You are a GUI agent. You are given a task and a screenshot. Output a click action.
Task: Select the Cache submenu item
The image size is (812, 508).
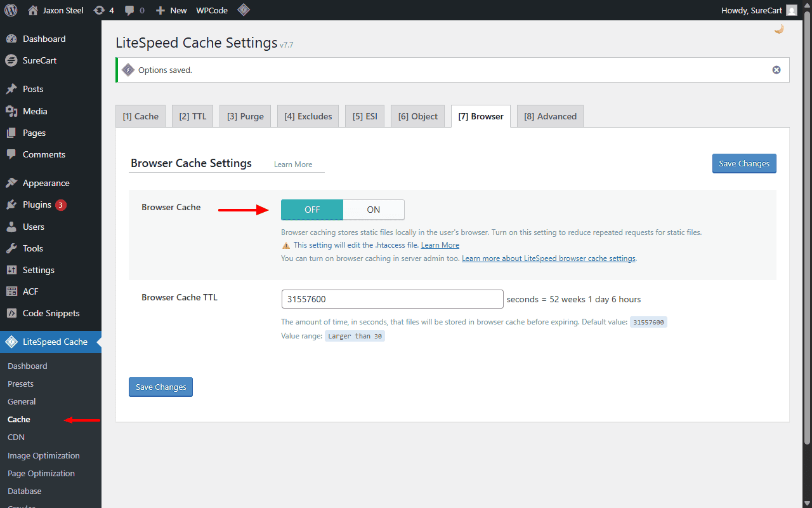(19, 419)
